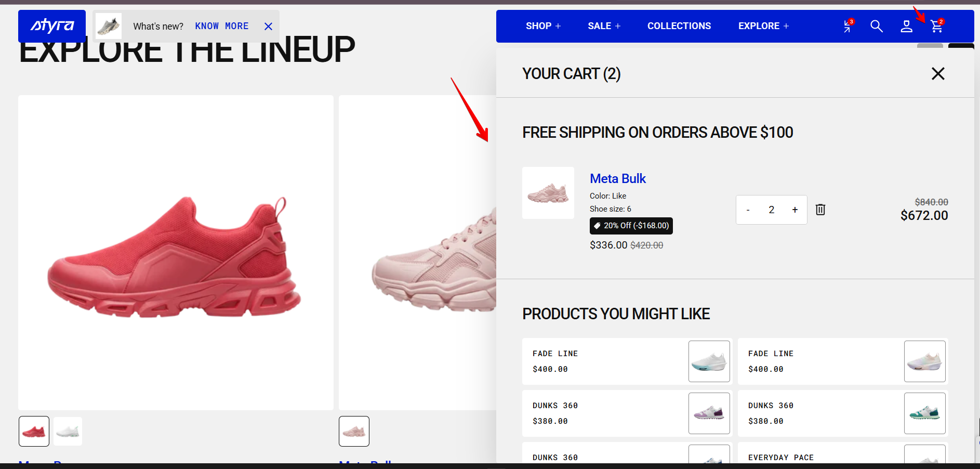Go to Atyra logo home

point(52,25)
